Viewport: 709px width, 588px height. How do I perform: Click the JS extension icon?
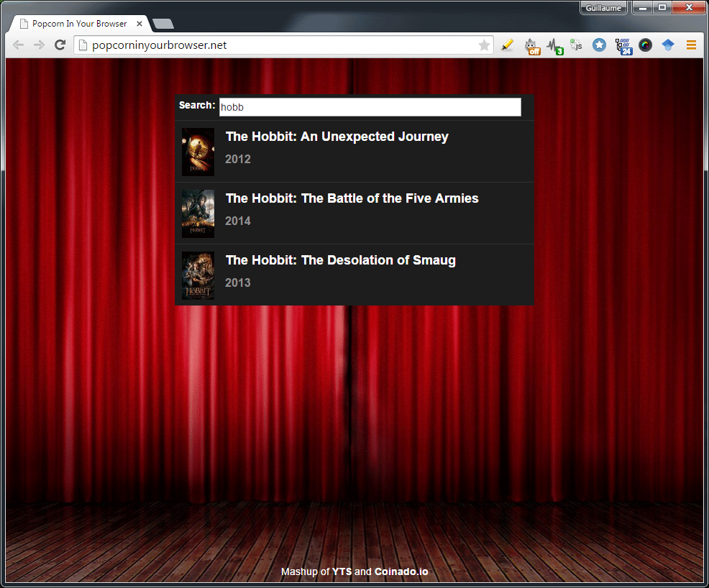coord(576,45)
